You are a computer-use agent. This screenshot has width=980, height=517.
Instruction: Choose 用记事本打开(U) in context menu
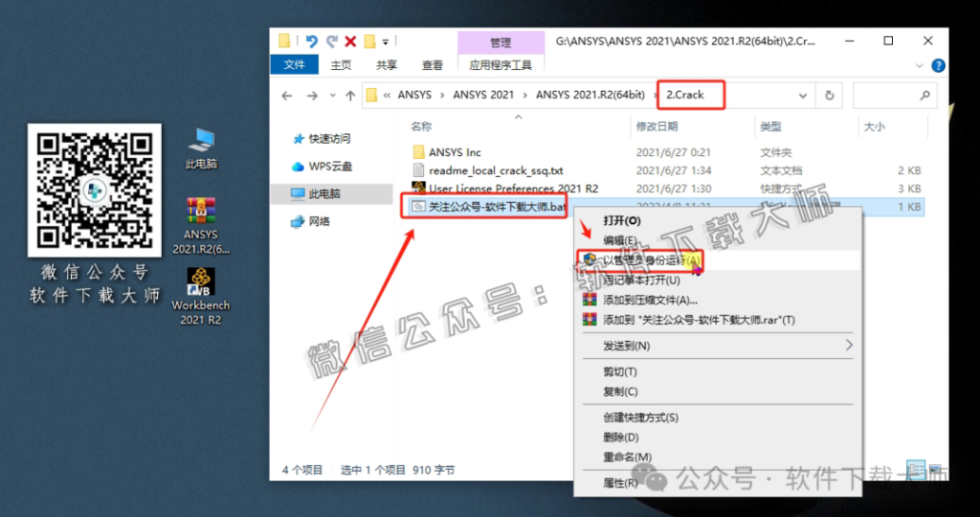click(641, 281)
